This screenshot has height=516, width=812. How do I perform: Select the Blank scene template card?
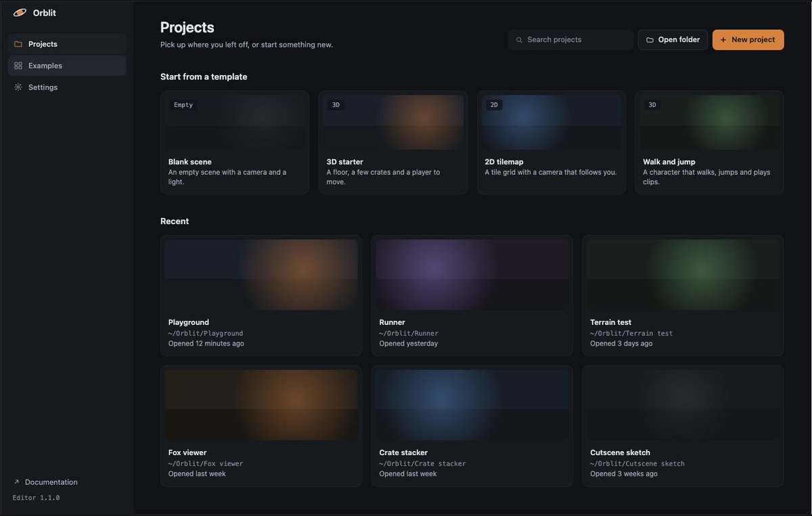click(x=235, y=143)
